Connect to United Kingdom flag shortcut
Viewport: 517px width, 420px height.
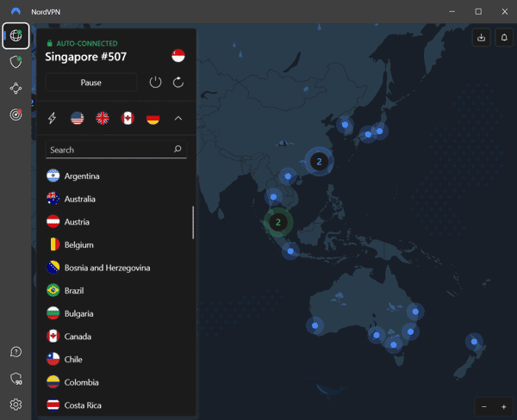click(103, 118)
